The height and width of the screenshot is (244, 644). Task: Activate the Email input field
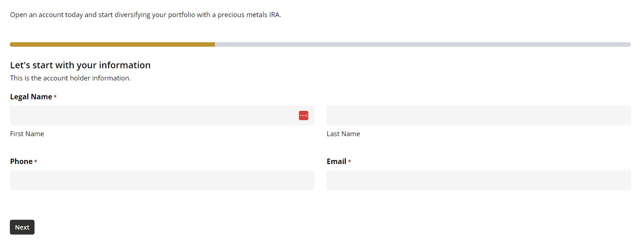(x=479, y=180)
